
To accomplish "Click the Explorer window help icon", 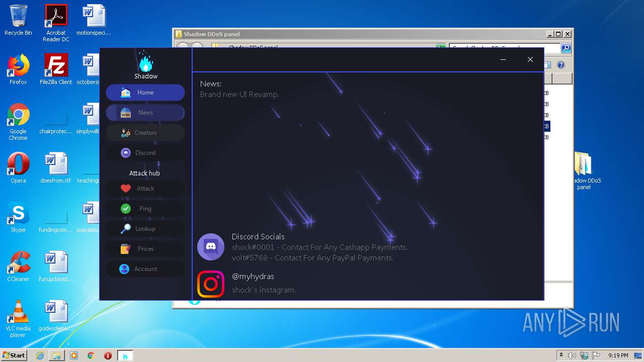I will pyautogui.click(x=561, y=65).
